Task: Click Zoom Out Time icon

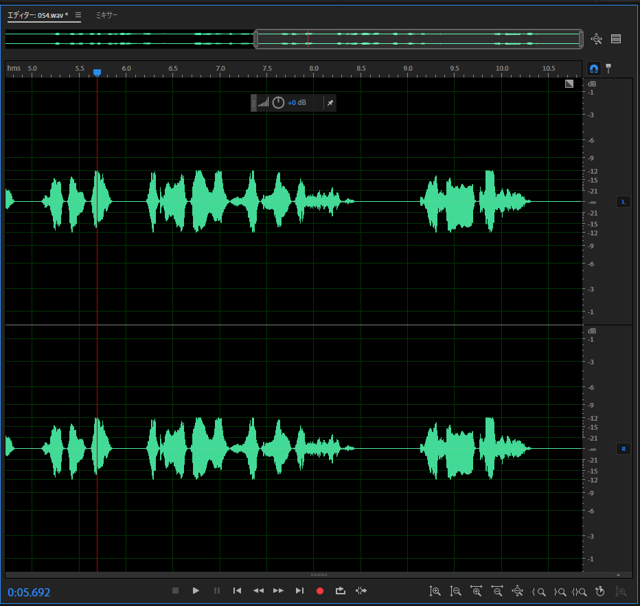Action: [x=497, y=591]
